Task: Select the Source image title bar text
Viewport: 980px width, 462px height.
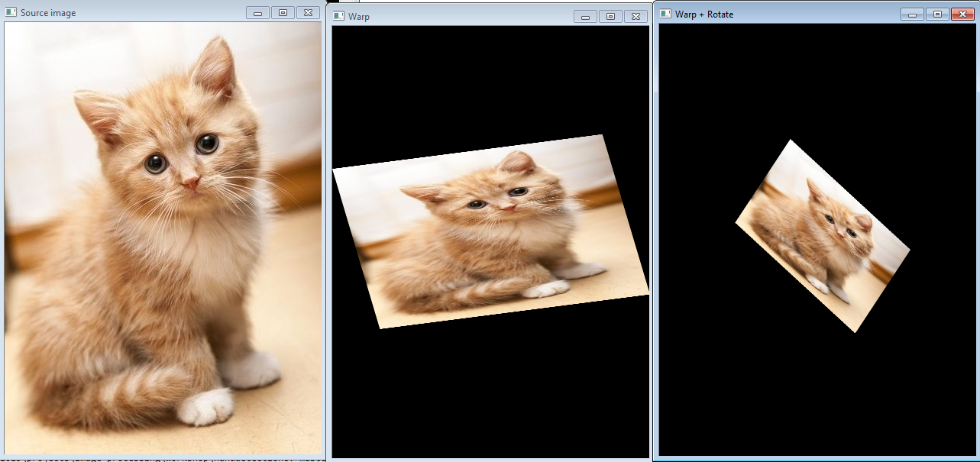Action: pos(48,13)
